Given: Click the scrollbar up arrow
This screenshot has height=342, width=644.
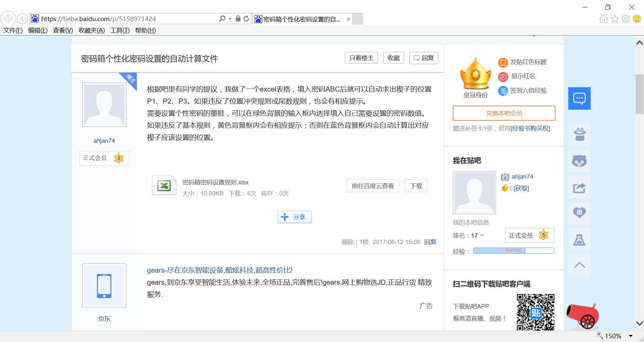Looking at the screenshot, I should (x=640, y=43).
